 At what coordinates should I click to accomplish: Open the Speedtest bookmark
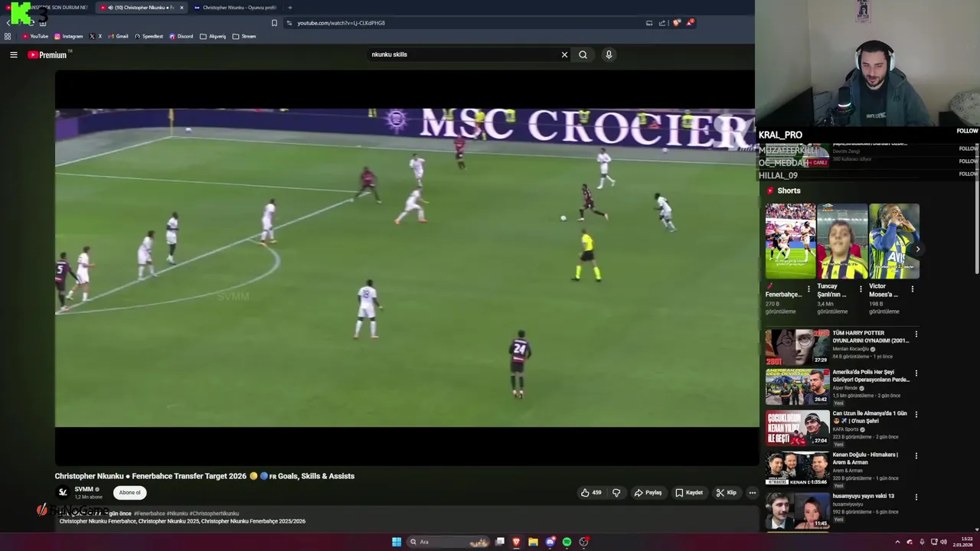(x=149, y=36)
